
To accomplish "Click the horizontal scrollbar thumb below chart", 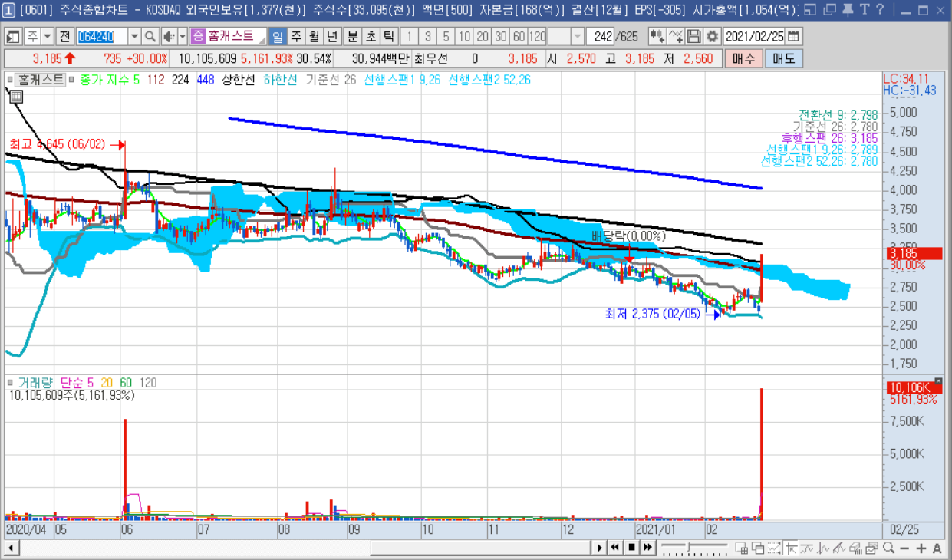I will (x=480, y=548).
